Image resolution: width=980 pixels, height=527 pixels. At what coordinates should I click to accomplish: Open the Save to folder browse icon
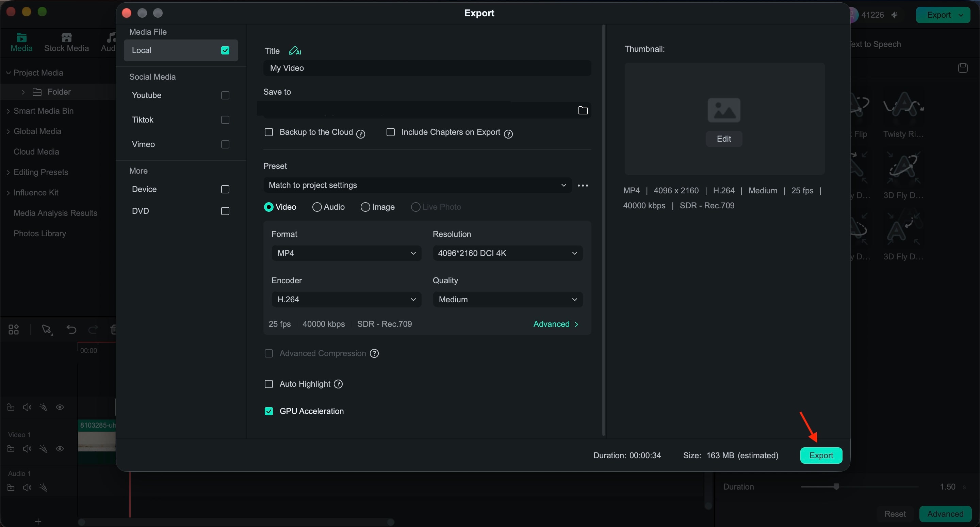pyautogui.click(x=583, y=110)
